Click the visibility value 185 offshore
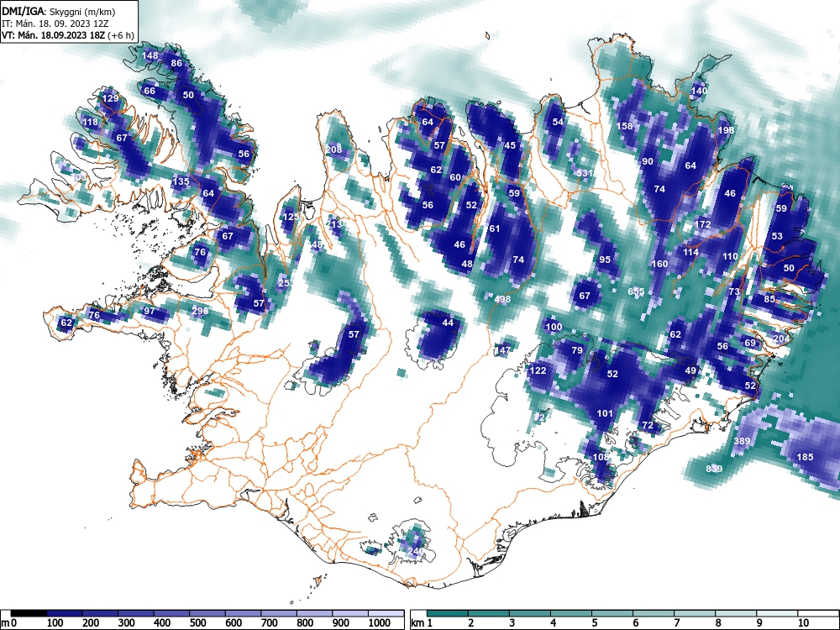This screenshot has height=630, width=840. [x=806, y=458]
